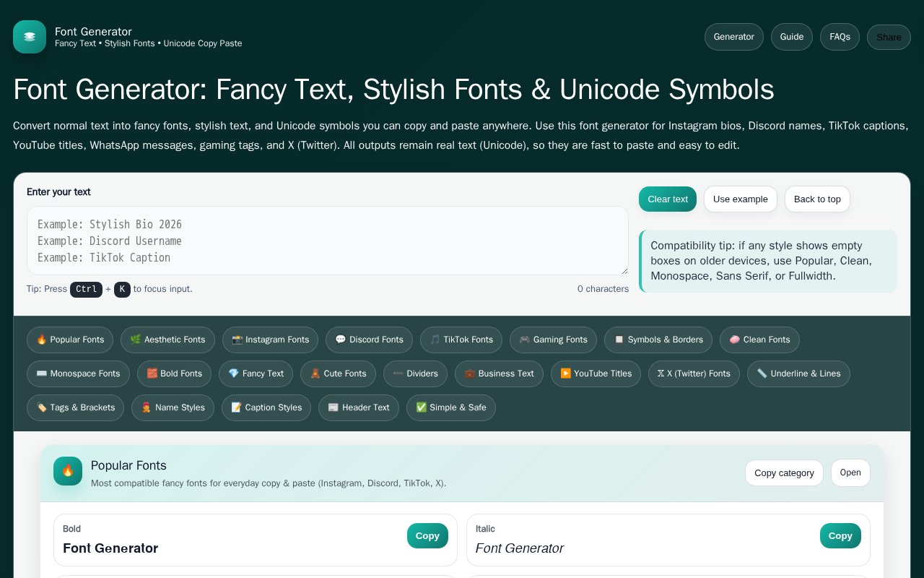Go to FAQs in top navigation
The width and height of the screenshot is (924, 578).
coord(840,37)
